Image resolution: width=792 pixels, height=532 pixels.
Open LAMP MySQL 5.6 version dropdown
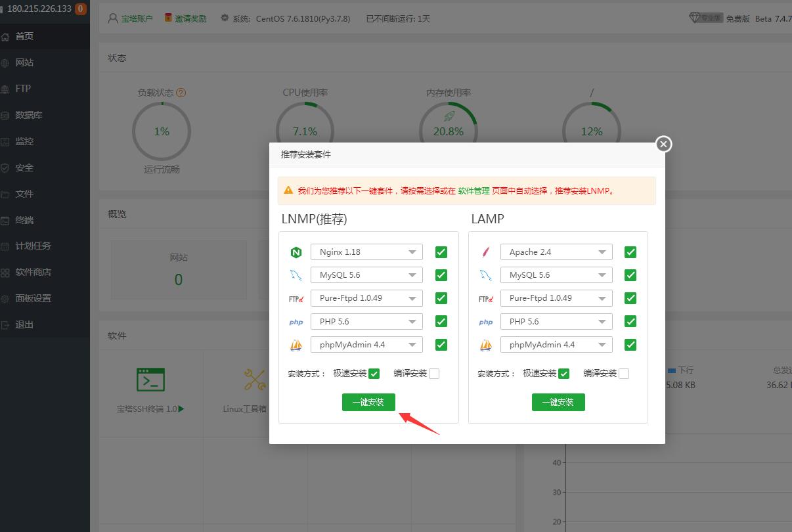click(556, 275)
